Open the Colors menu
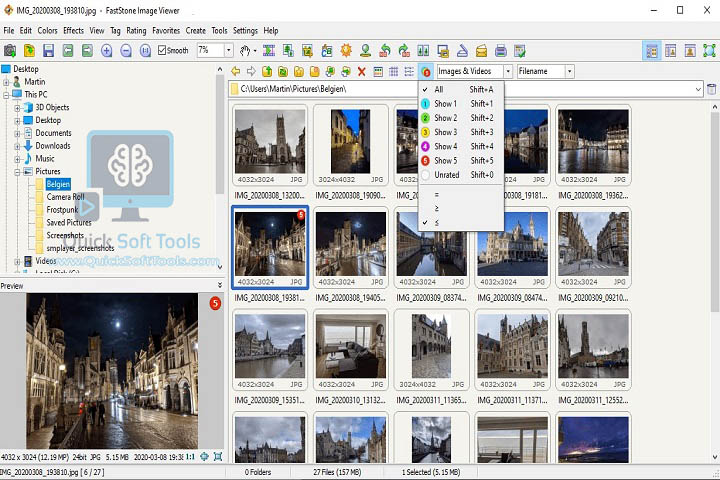 [47, 30]
